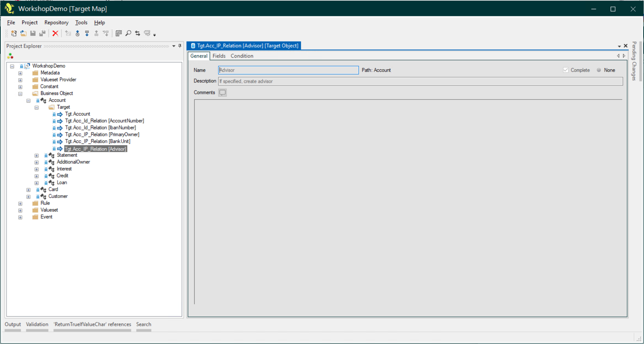644x344 pixels.
Task: Click the three colored dots icon
Action: (10, 56)
